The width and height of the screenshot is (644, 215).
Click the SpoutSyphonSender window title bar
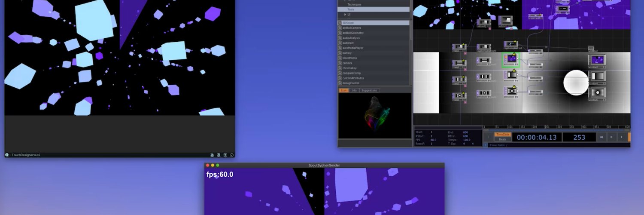(324, 165)
